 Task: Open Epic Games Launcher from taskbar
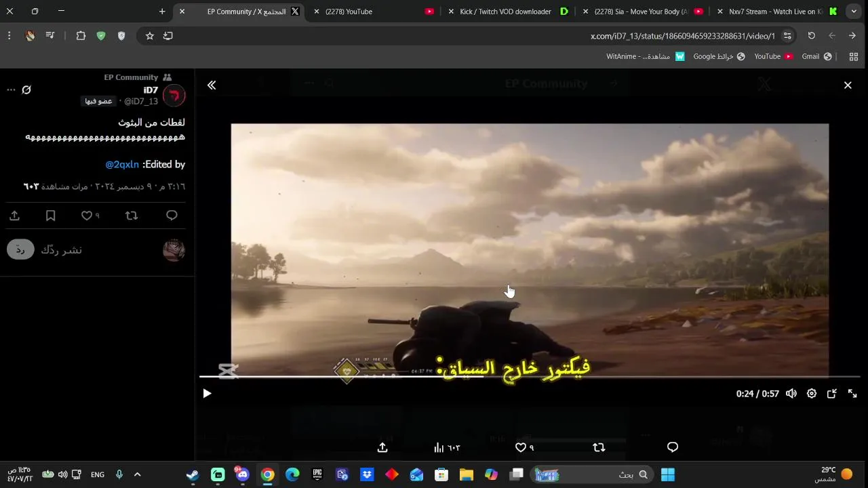pos(317,474)
